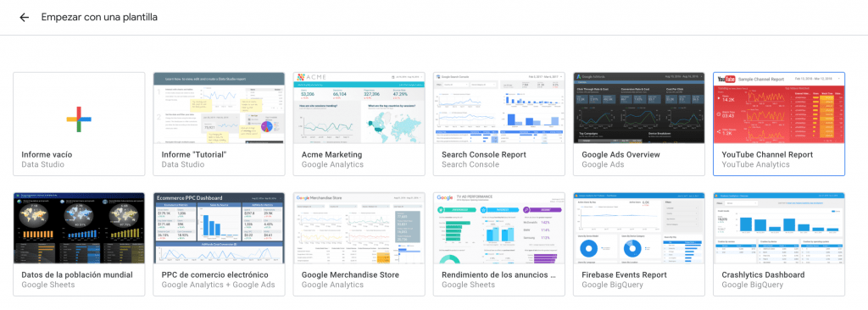Viewport: 868px width, 310px height.
Task: Click the "YouTube Channel Report" title text
Action: click(x=767, y=154)
